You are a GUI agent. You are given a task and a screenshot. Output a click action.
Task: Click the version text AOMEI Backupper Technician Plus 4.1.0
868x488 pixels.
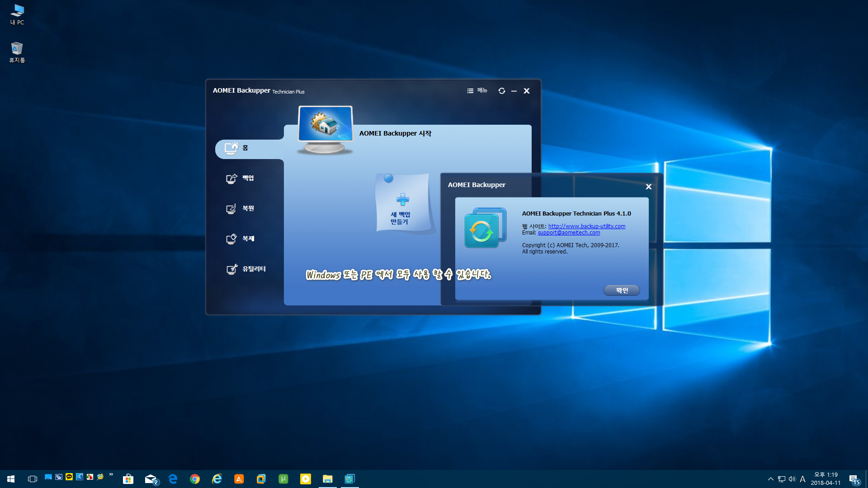576,213
